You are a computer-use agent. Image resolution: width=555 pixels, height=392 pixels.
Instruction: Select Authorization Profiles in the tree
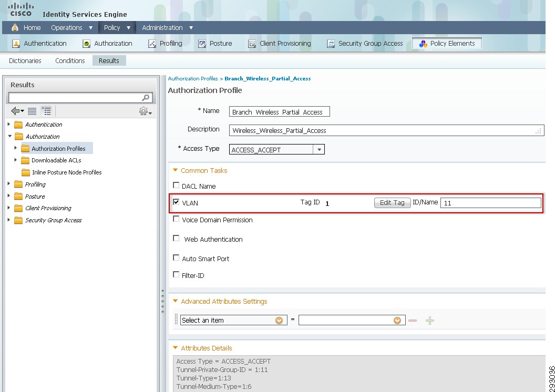(58, 149)
